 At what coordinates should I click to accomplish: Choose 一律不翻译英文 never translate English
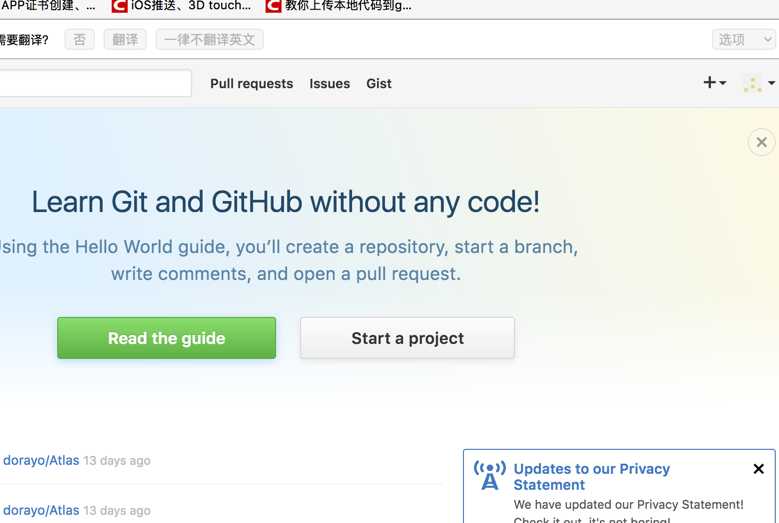(x=210, y=39)
